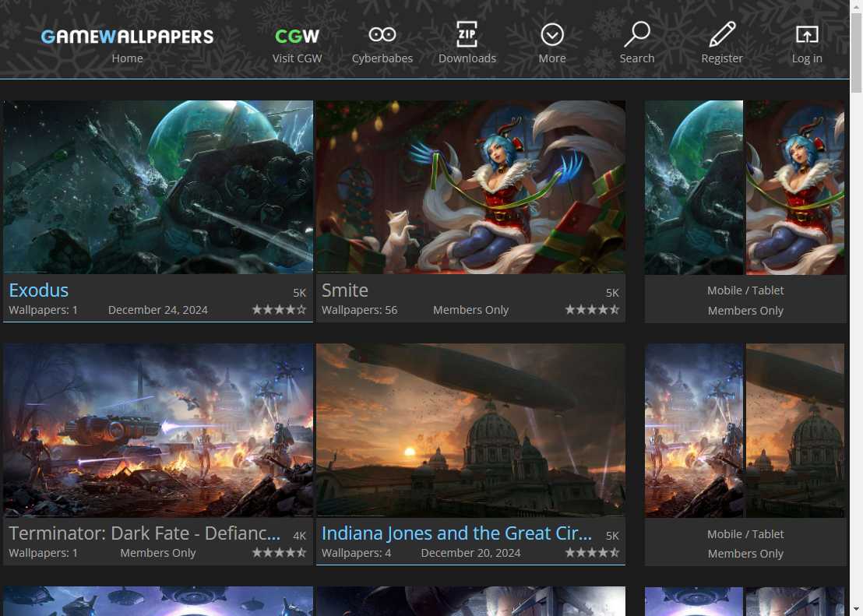The height and width of the screenshot is (616, 863).
Task: Click the GameWallpapers logo
Action: (x=127, y=37)
